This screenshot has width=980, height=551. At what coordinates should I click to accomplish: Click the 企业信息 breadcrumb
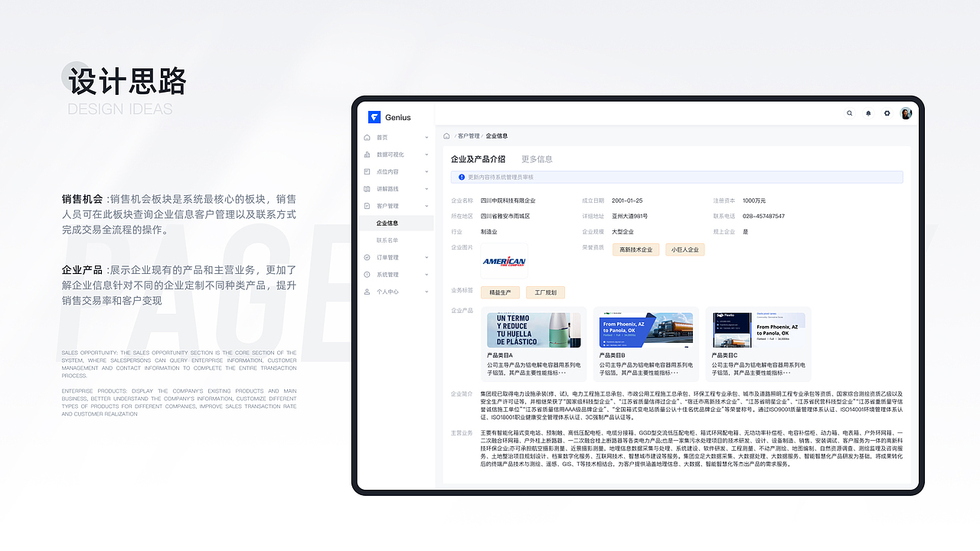(496, 136)
